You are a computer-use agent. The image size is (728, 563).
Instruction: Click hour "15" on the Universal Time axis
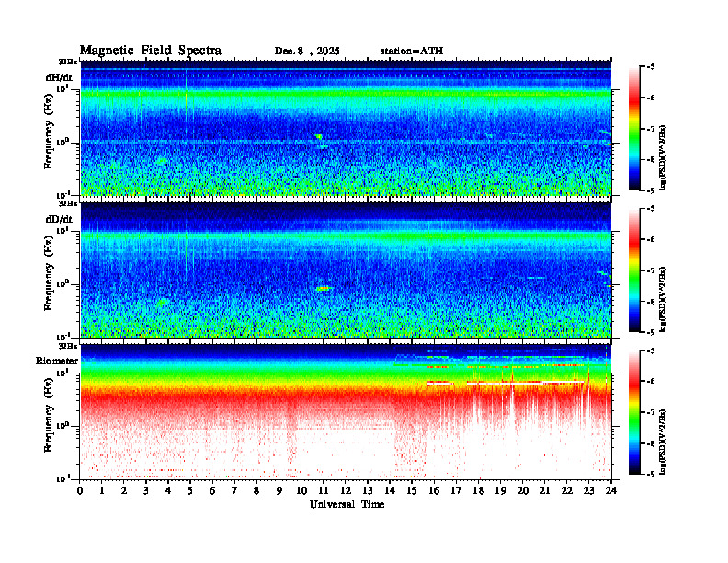click(412, 491)
